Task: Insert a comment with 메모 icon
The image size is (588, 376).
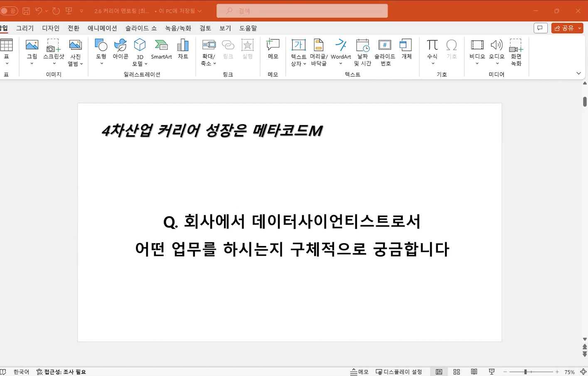Action: click(273, 49)
